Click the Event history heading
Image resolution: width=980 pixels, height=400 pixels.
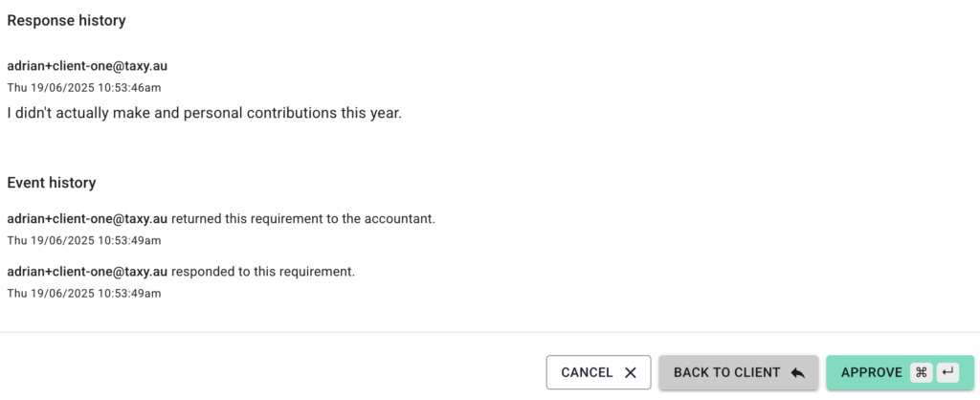[52, 182]
